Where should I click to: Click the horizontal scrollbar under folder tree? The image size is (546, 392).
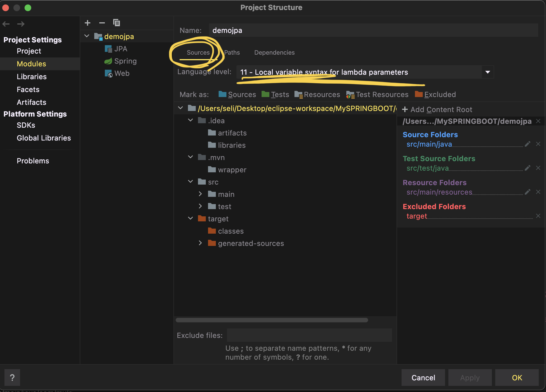[x=272, y=320]
